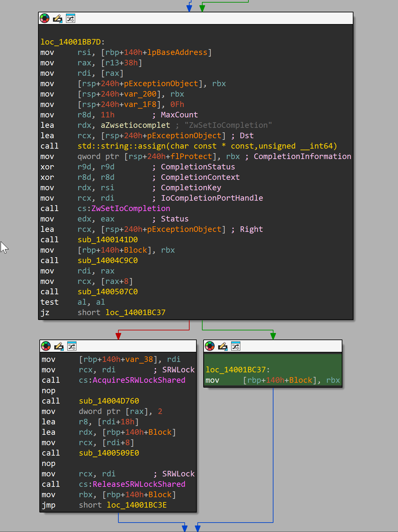This screenshot has height=532, width=398.
Task: Click the CompletionContext comment
Action: point(200,177)
